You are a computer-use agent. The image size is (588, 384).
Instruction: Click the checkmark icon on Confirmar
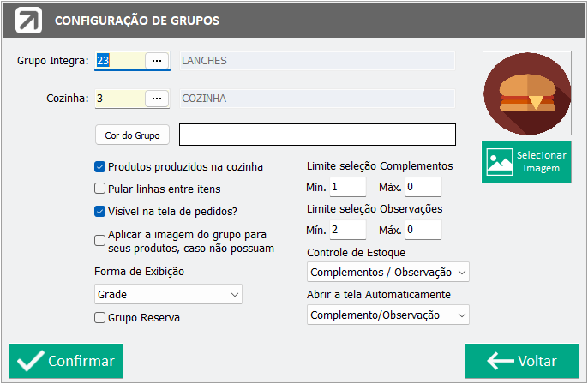coord(31,361)
